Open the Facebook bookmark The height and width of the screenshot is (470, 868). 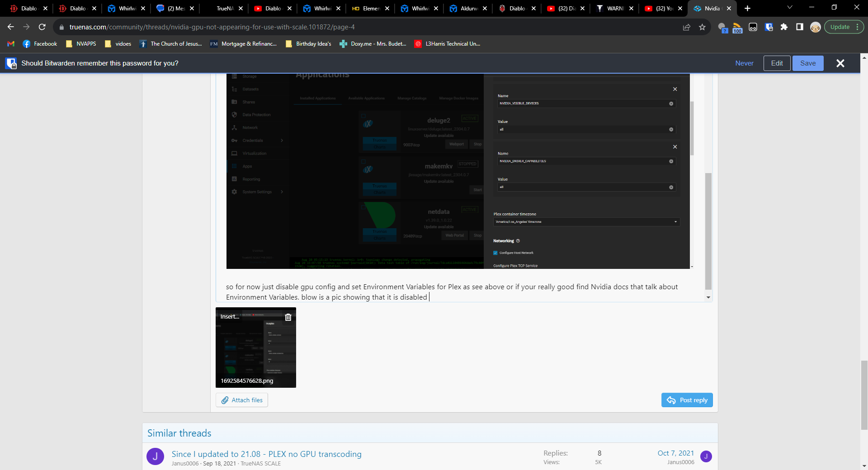(x=40, y=44)
